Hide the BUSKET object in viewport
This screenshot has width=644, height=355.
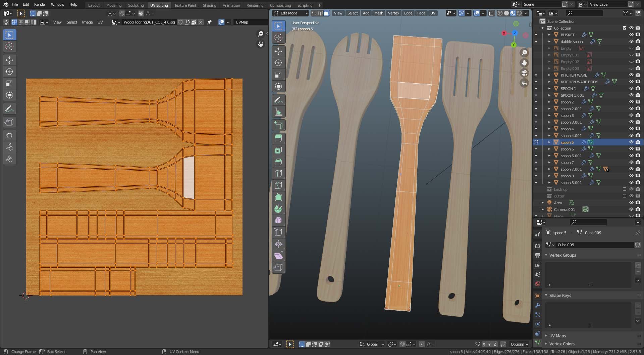(631, 35)
